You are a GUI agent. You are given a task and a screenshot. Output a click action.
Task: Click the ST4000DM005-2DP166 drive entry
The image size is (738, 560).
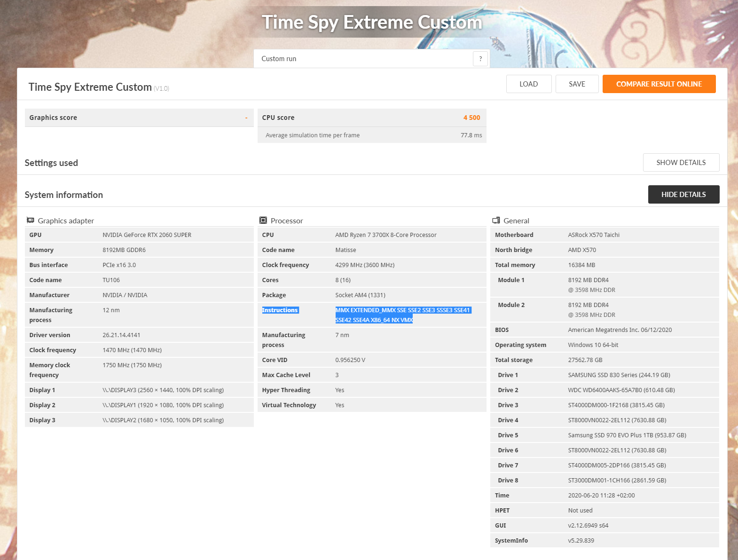tap(617, 465)
